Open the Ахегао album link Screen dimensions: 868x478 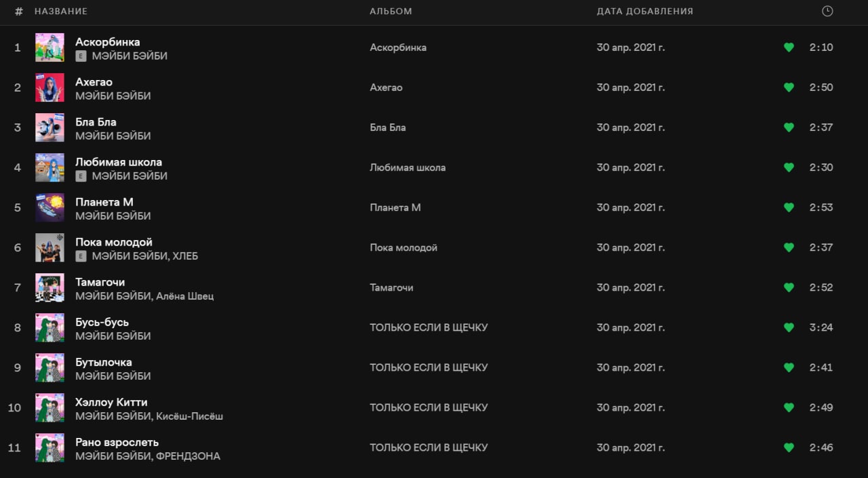pos(386,87)
